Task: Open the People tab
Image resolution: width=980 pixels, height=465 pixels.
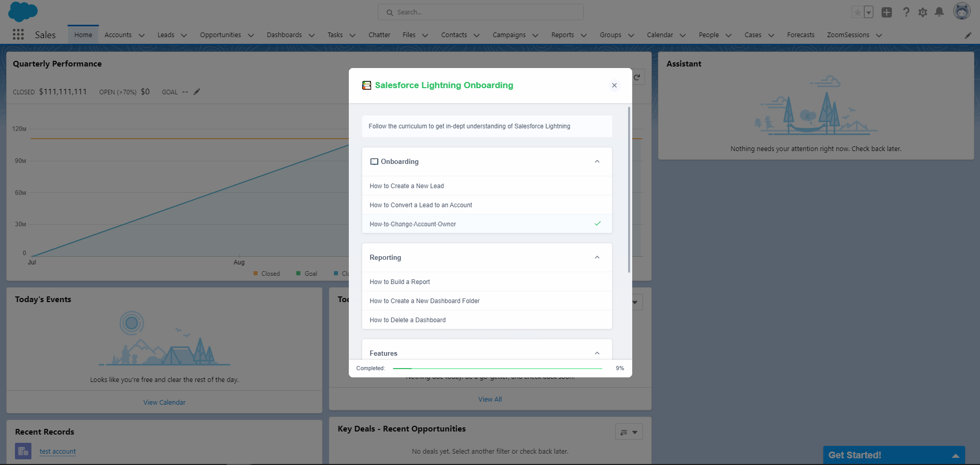Action: coord(709,35)
